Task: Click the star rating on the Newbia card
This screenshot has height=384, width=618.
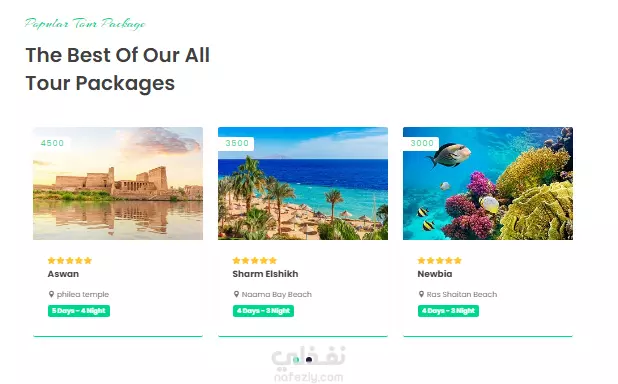Action: (x=439, y=260)
